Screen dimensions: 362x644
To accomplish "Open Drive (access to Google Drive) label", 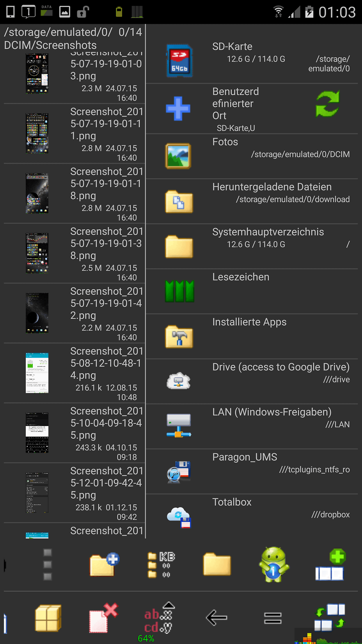I will click(281, 367).
